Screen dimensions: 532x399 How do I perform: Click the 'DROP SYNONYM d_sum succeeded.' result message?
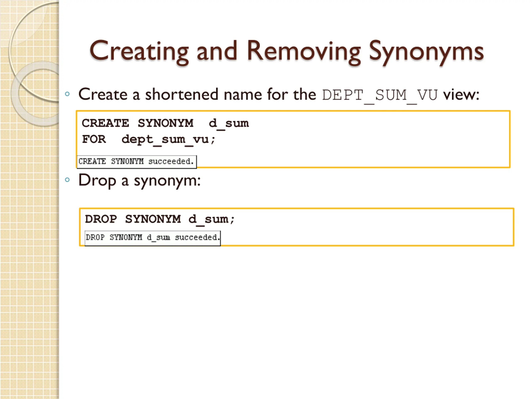click(x=153, y=238)
